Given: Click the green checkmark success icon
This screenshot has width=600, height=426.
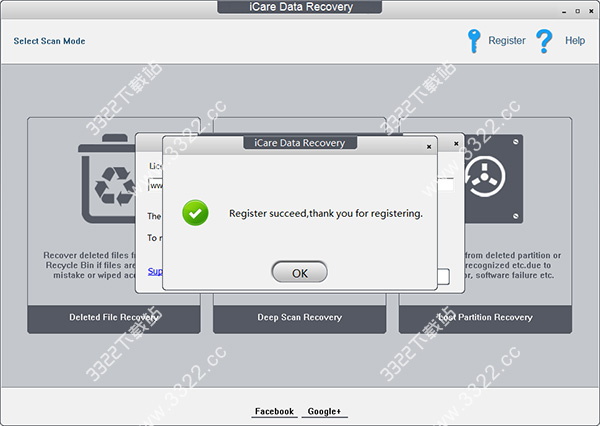Looking at the screenshot, I should [x=196, y=212].
